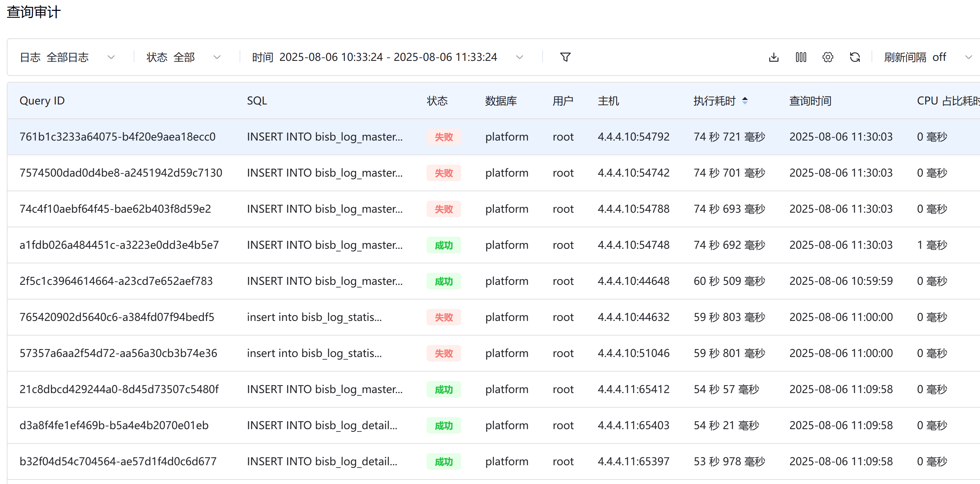This screenshot has width=980, height=484.
Task: Click the 用户 column header
Action: click(563, 101)
